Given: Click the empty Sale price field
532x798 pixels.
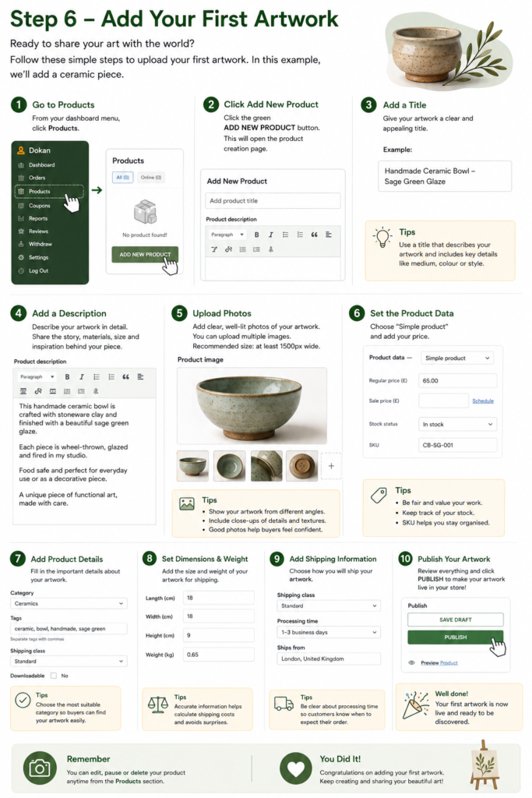Looking at the screenshot, I should pos(443,401).
